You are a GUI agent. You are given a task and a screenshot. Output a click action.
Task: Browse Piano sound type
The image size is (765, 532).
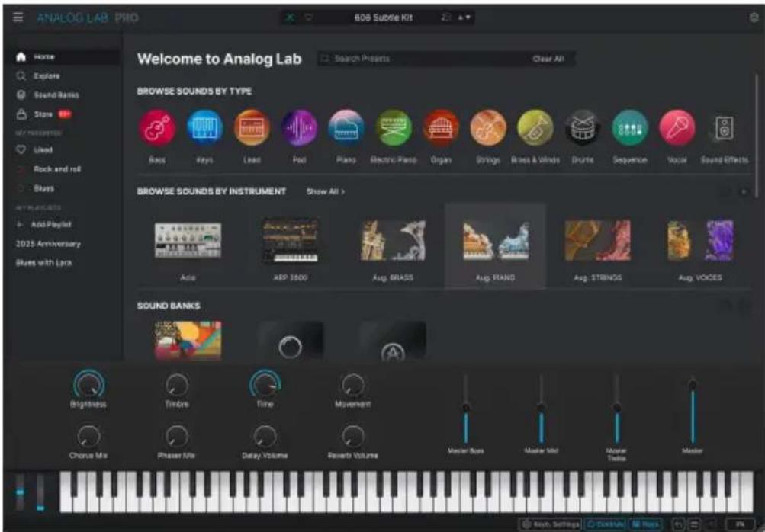click(346, 128)
